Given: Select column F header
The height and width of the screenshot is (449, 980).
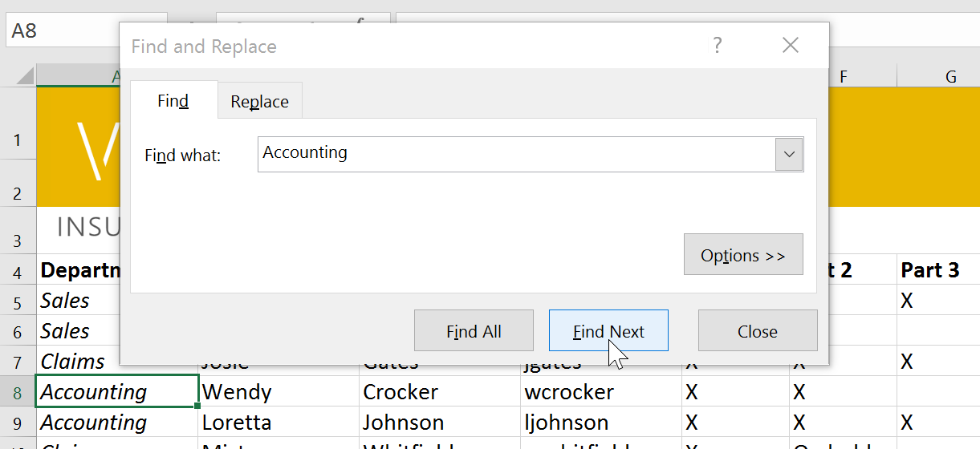Looking at the screenshot, I should (x=844, y=76).
